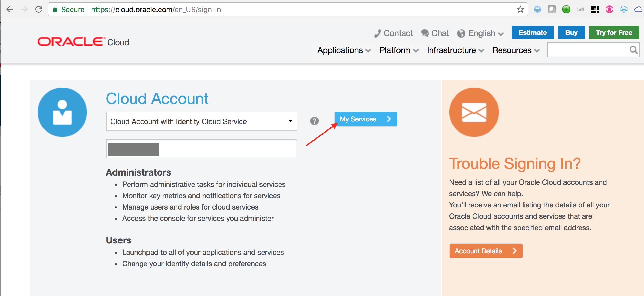Click the browser back arrow
This screenshot has width=644, height=296.
click(10, 10)
